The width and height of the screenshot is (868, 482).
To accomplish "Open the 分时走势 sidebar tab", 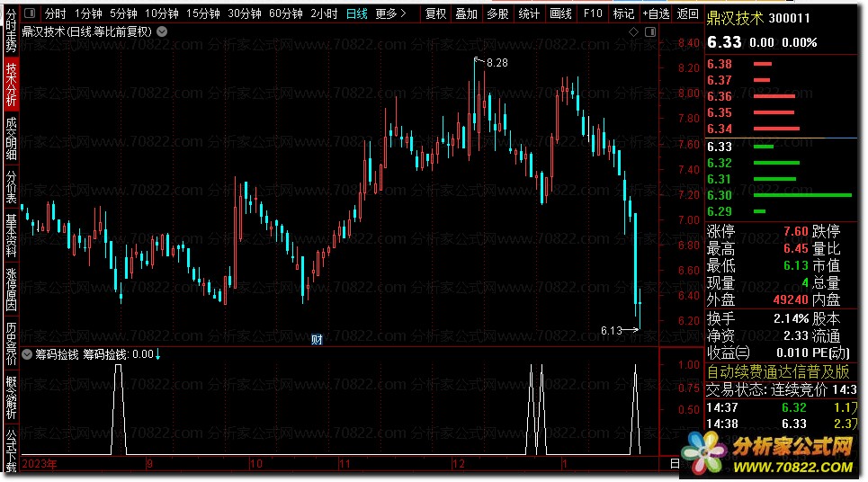I will 11,31.
